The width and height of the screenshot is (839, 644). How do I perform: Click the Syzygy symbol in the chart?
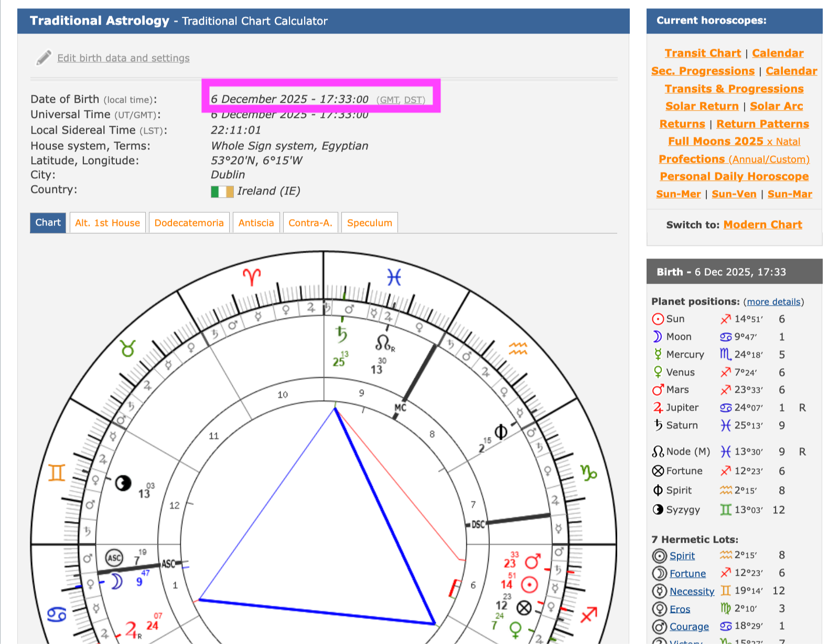(x=123, y=483)
